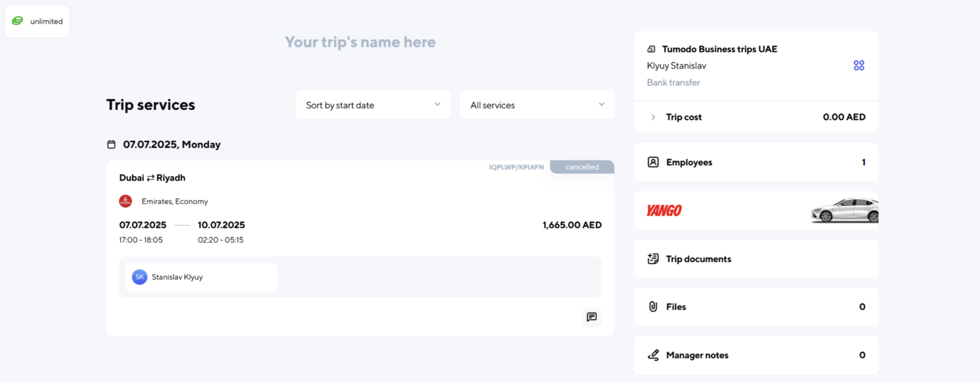Expand the Trip cost section

click(653, 117)
